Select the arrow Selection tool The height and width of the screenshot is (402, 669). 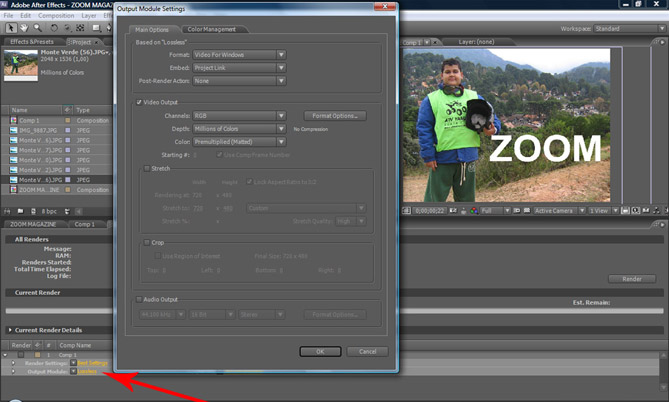(x=11, y=29)
